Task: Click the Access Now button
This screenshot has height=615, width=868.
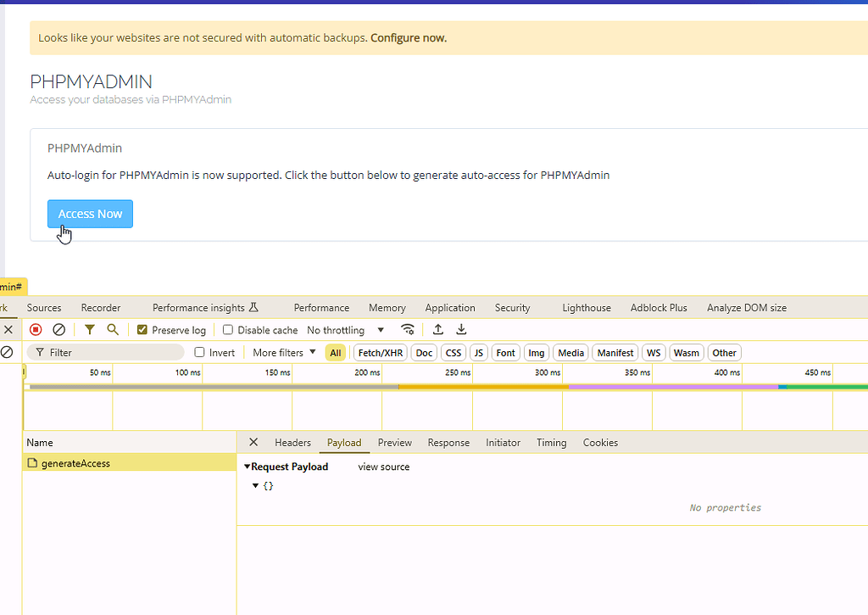Action: point(90,214)
